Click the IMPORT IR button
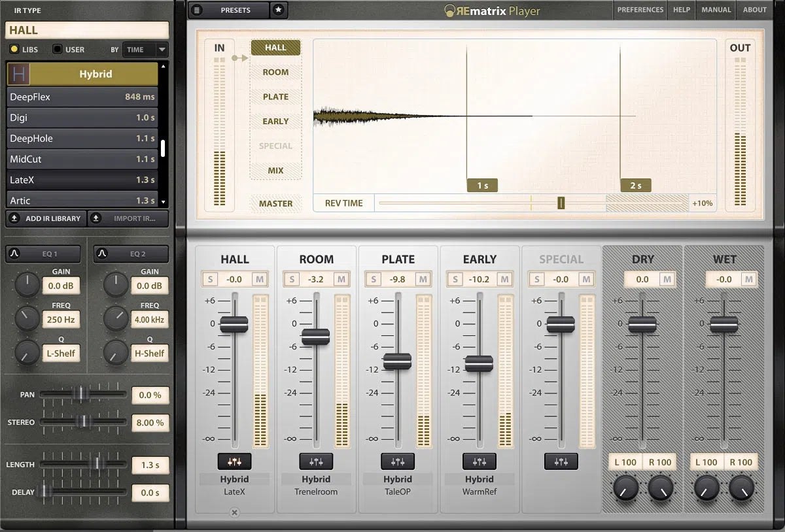Screen dimensions: 785x532 [x=128, y=218]
